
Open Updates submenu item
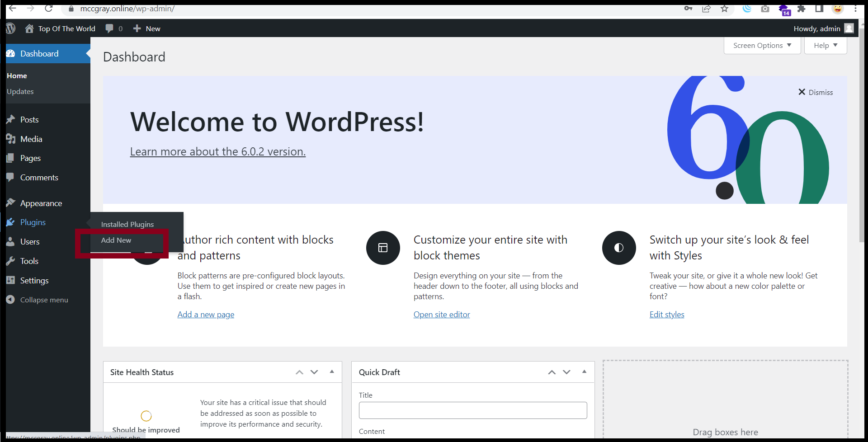[x=20, y=91]
